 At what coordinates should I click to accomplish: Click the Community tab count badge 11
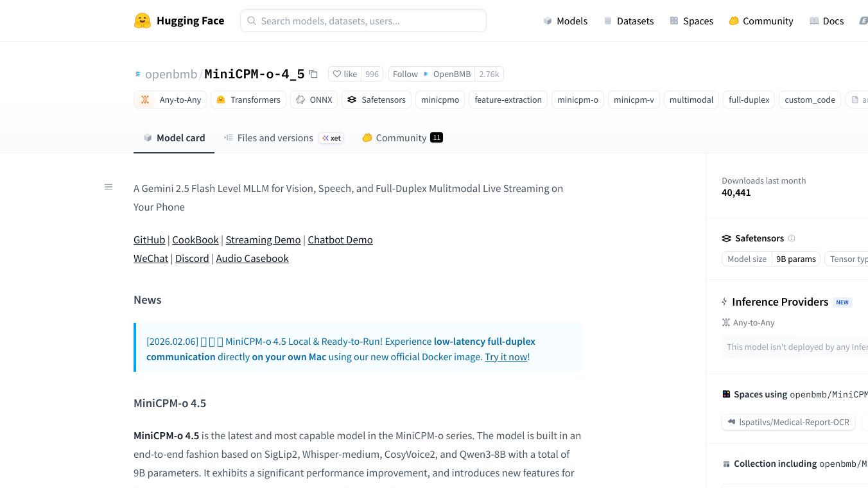click(x=437, y=137)
